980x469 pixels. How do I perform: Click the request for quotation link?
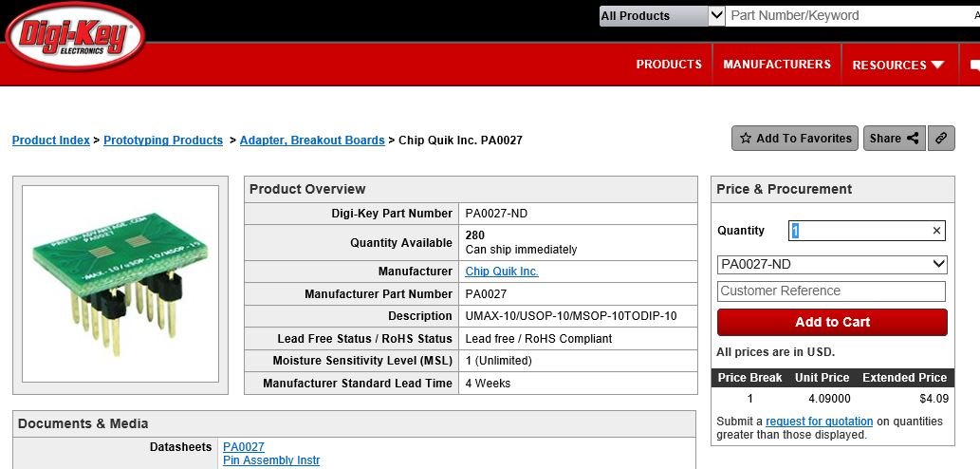(820, 422)
